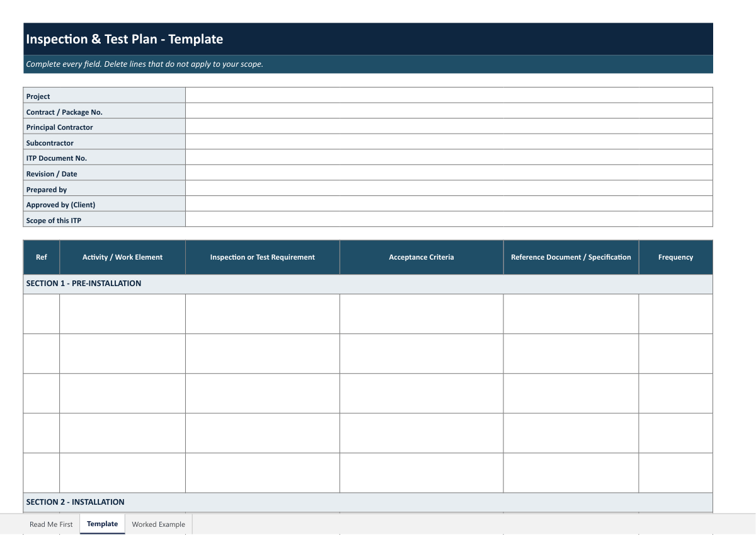
Task: Select the Ref column header
Action: point(42,257)
